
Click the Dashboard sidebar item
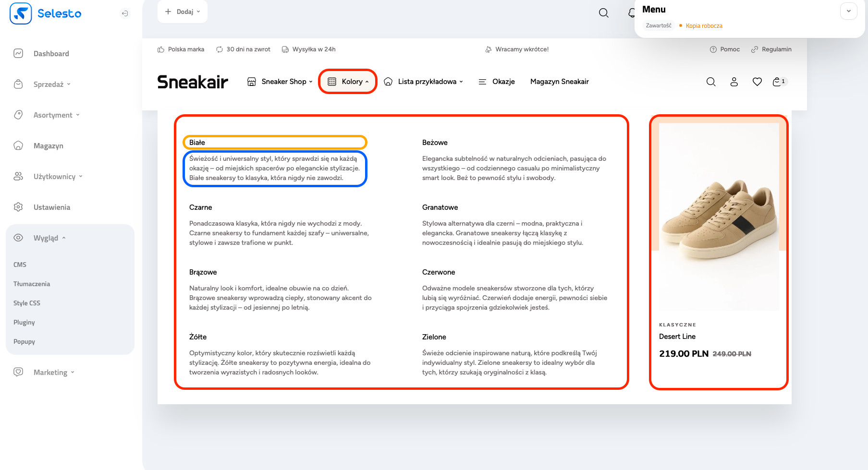[x=51, y=54]
